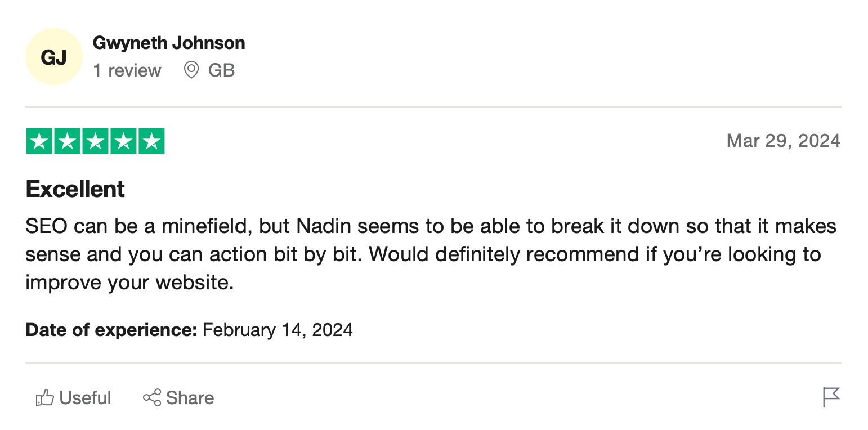This screenshot has height=430, width=868.
Task: Click the February 14, 2024 experience date
Action: [x=278, y=329]
